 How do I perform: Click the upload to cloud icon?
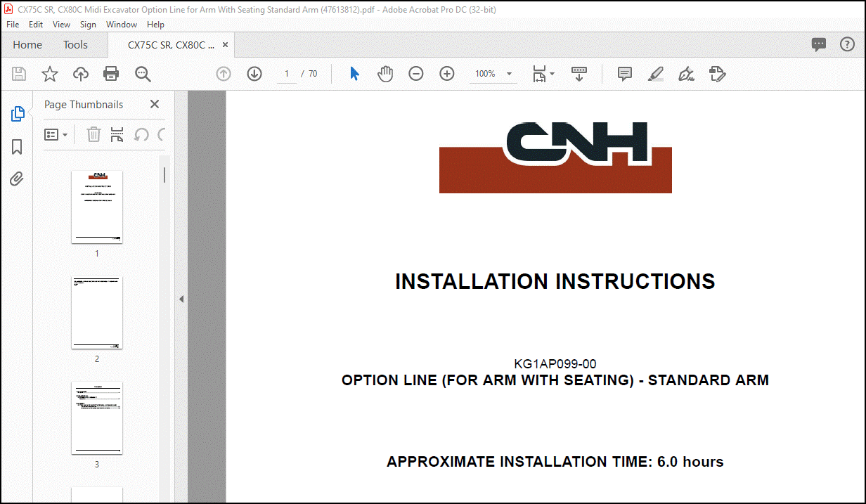[81, 74]
